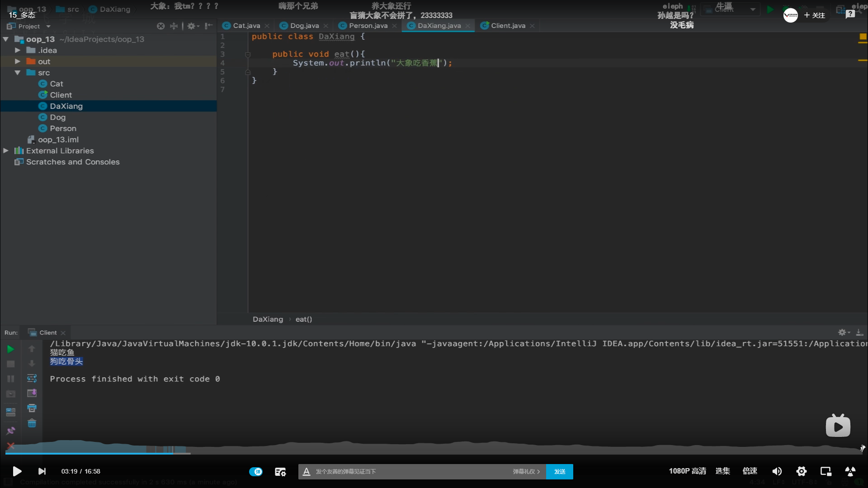Switch to Client.java editor tab

tap(508, 26)
